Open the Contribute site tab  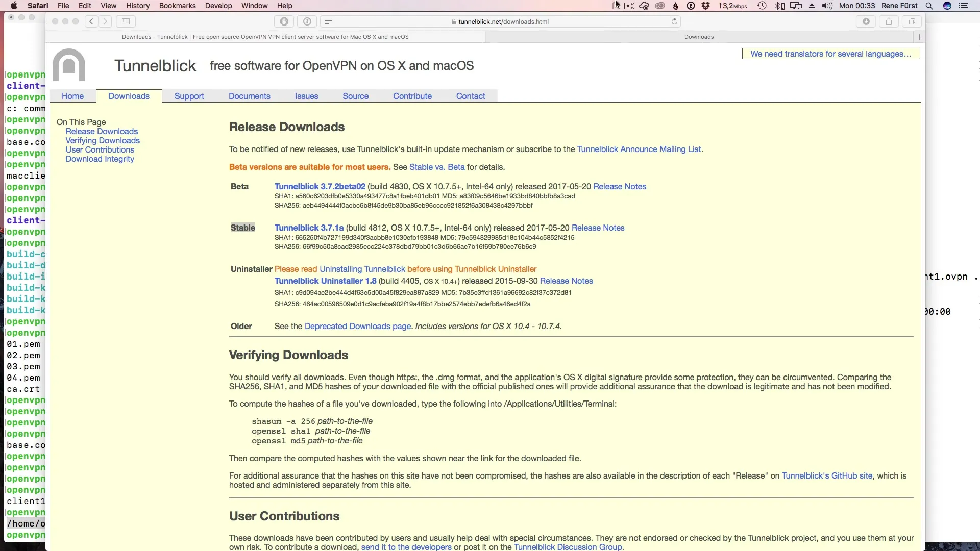click(412, 96)
